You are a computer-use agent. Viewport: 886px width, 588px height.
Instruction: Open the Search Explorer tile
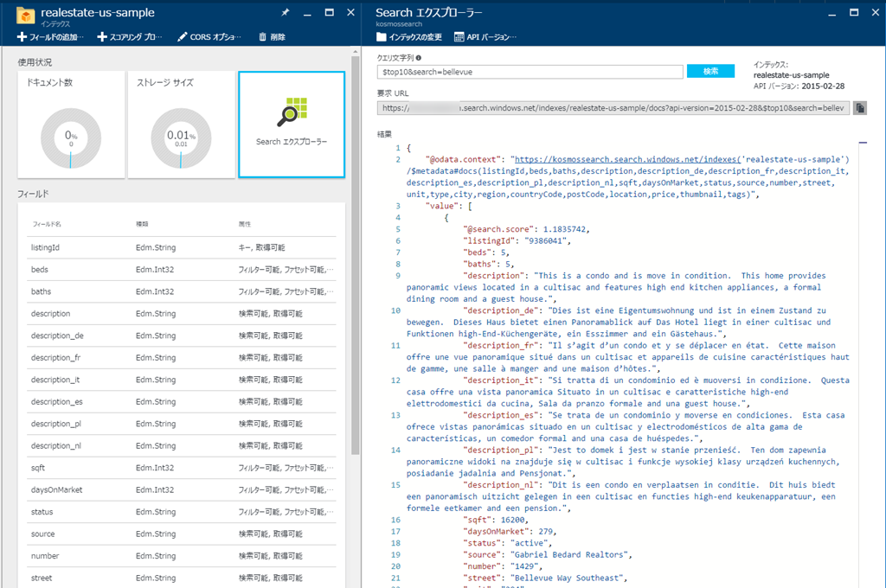(291, 125)
